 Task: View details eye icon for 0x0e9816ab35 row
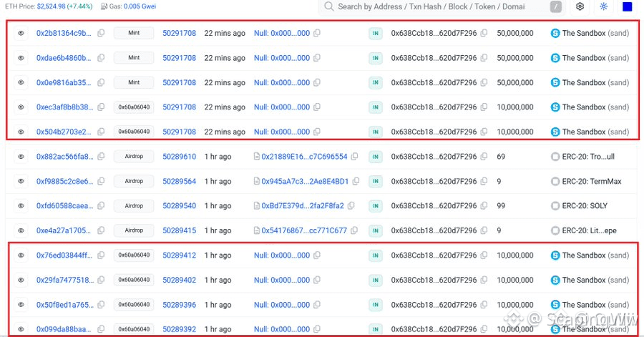(x=21, y=82)
